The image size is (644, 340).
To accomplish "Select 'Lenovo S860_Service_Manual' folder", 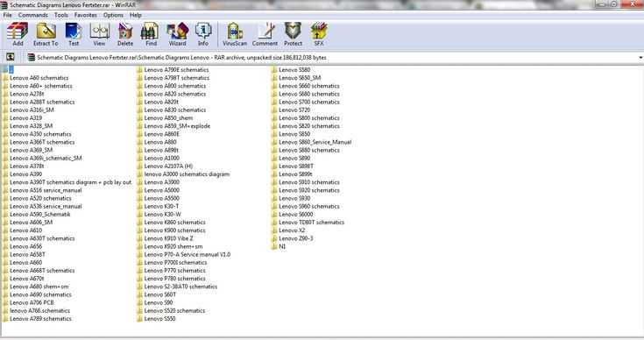I will (312, 142).
